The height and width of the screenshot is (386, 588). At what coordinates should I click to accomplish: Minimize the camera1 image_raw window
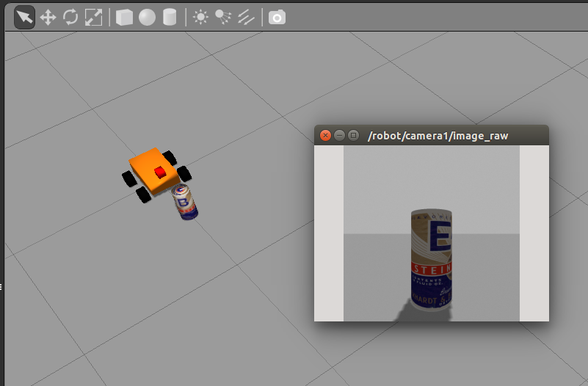339,135
